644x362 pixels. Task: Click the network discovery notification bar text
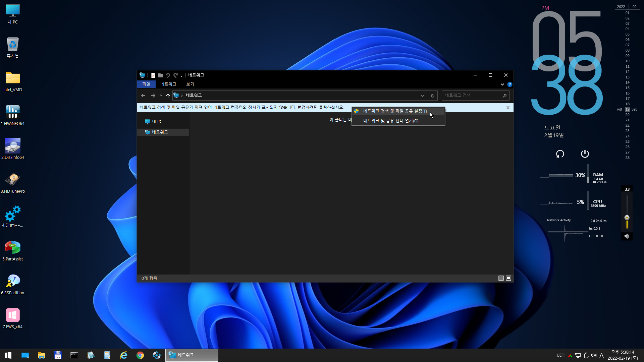(242, 107)
